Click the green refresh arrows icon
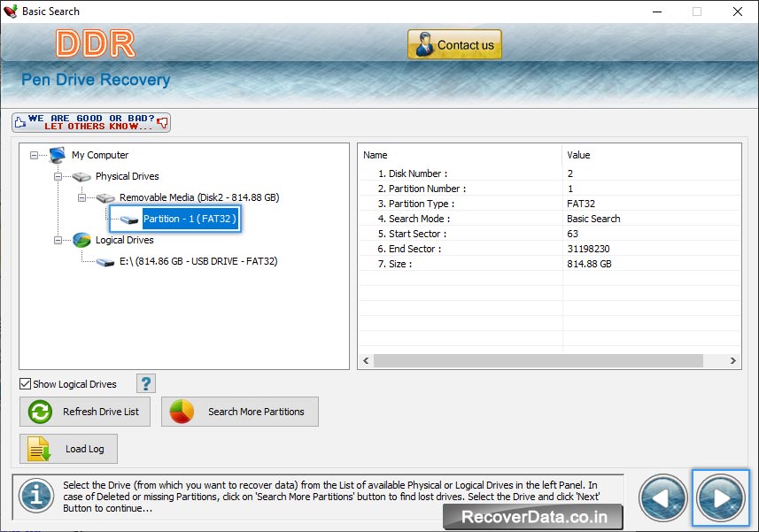Image resolution: width=759 pixels, height=532 pixels. point(40,412)
